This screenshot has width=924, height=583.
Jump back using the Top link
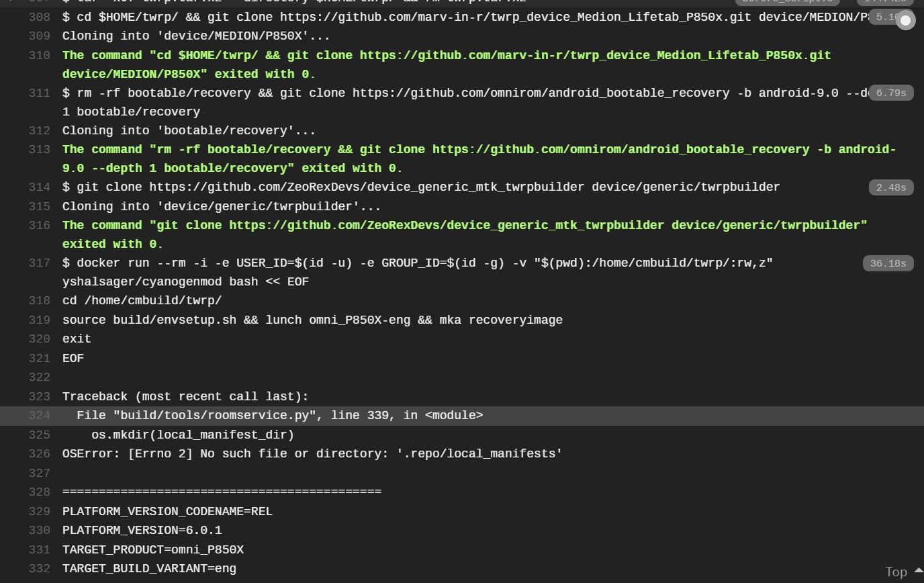(896, 572)
